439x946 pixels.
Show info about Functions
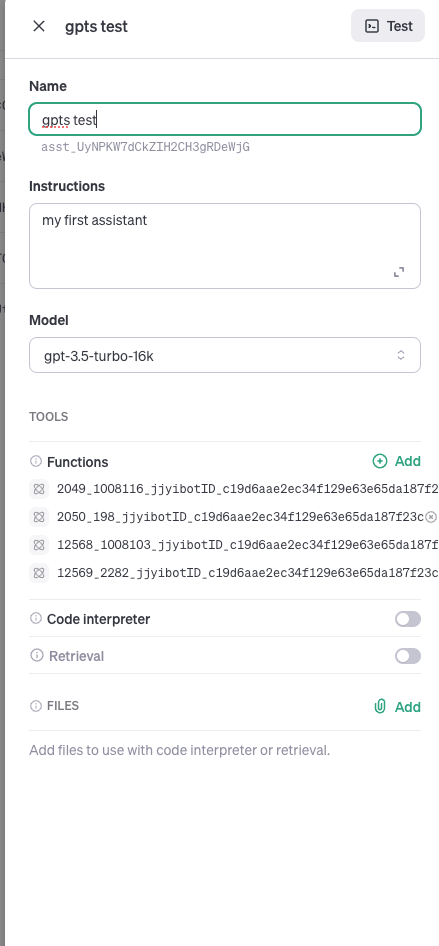tap(36, 462)
